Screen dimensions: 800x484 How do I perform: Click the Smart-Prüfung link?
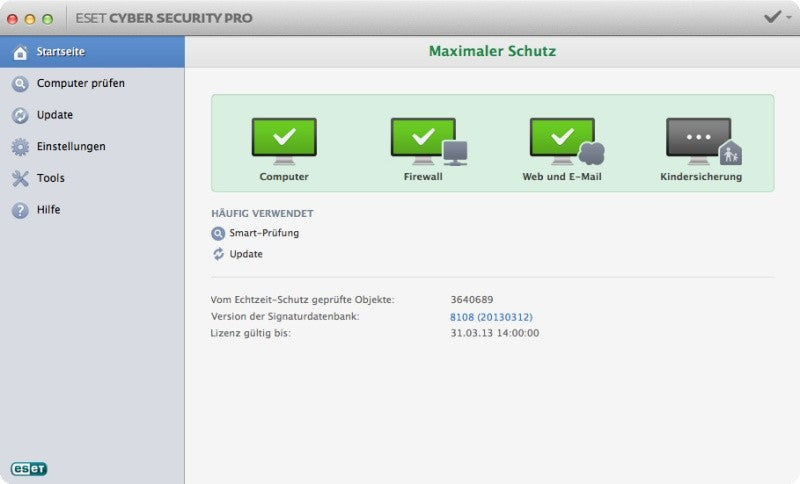click(x=264, y=233)
